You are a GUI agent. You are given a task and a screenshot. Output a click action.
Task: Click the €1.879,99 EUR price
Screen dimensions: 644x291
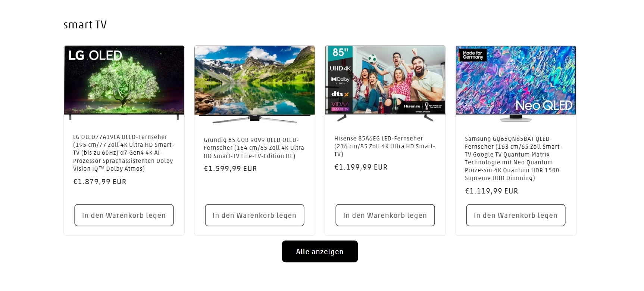click(x=100, y=182)
